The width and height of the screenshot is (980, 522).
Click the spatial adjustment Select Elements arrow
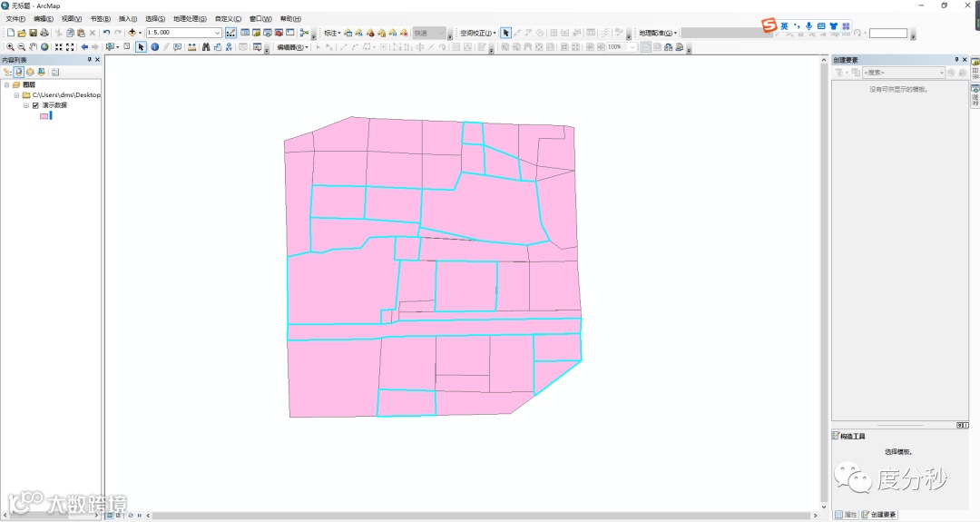pyautogui.click(x=505, y=33)
